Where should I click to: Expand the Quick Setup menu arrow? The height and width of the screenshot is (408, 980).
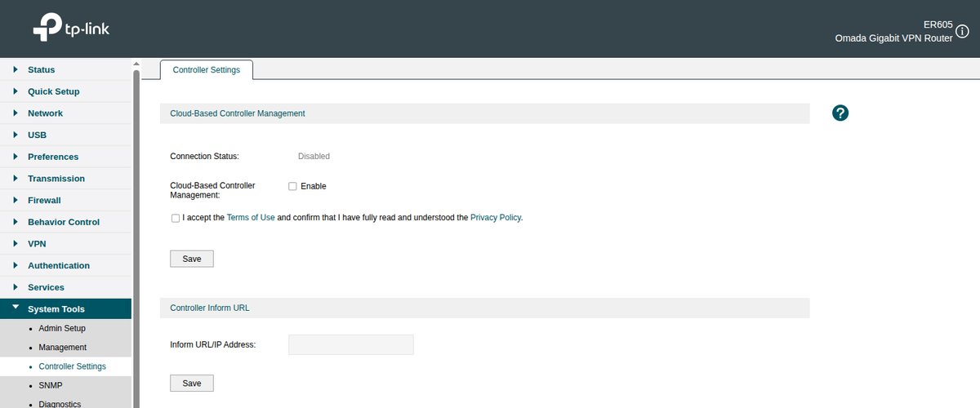point(16,91)
